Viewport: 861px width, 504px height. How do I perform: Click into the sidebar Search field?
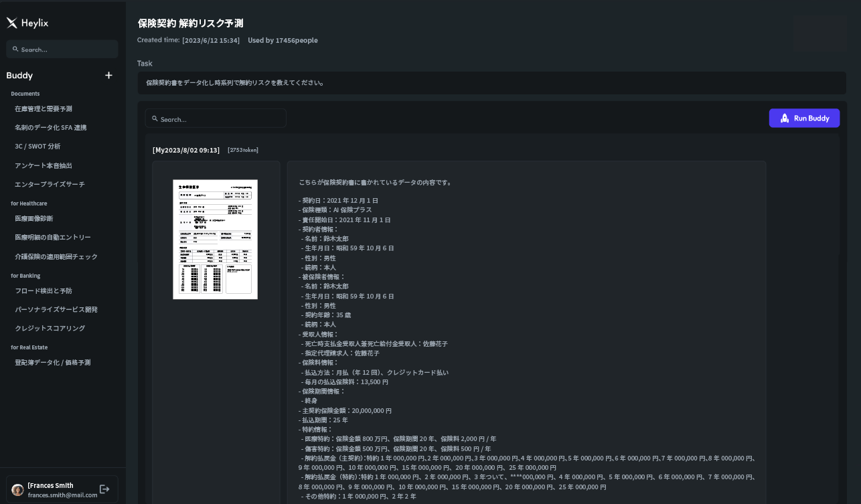(62, 49)
